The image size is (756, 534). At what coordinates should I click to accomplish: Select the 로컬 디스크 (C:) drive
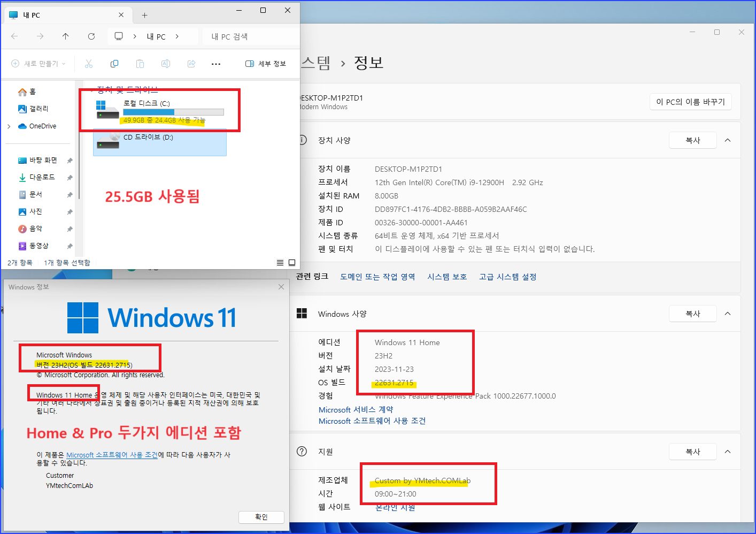pos(160,111)
